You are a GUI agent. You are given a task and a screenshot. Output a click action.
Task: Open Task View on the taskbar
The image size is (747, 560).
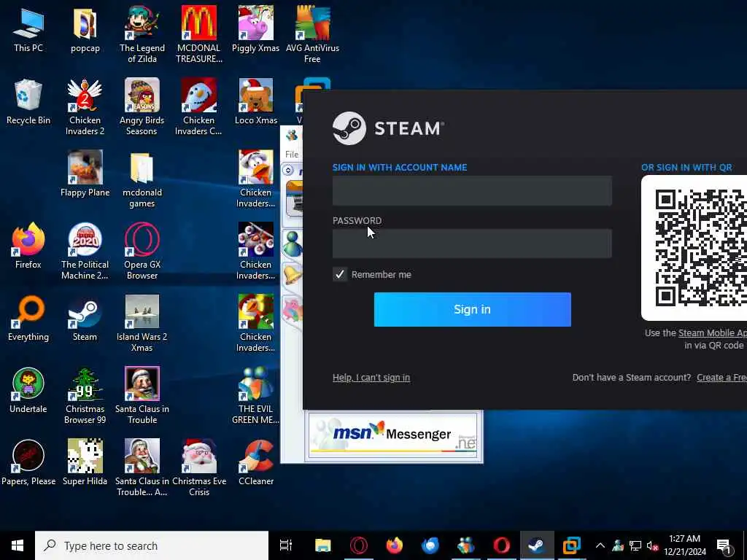pos(286,545)
